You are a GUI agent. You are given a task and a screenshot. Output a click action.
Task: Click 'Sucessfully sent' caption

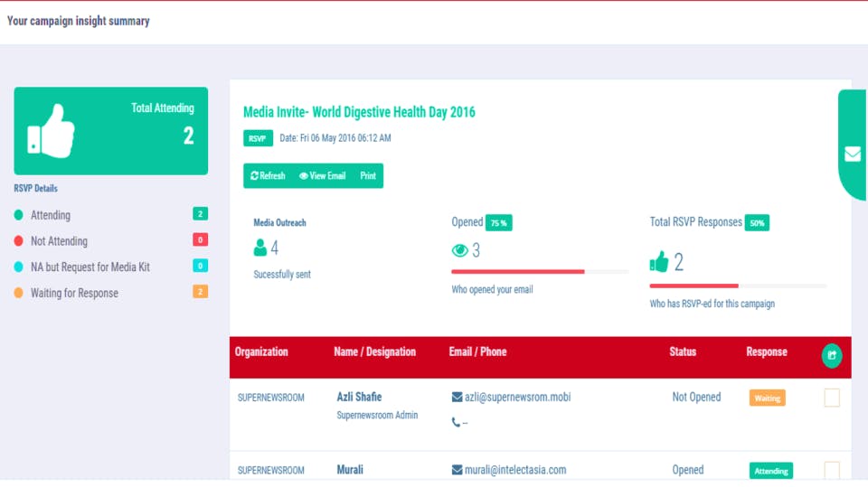click(x=282, y=275)
